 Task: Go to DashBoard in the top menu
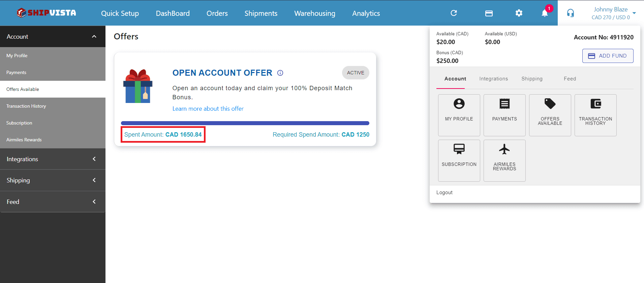click(x=173, y=13)
